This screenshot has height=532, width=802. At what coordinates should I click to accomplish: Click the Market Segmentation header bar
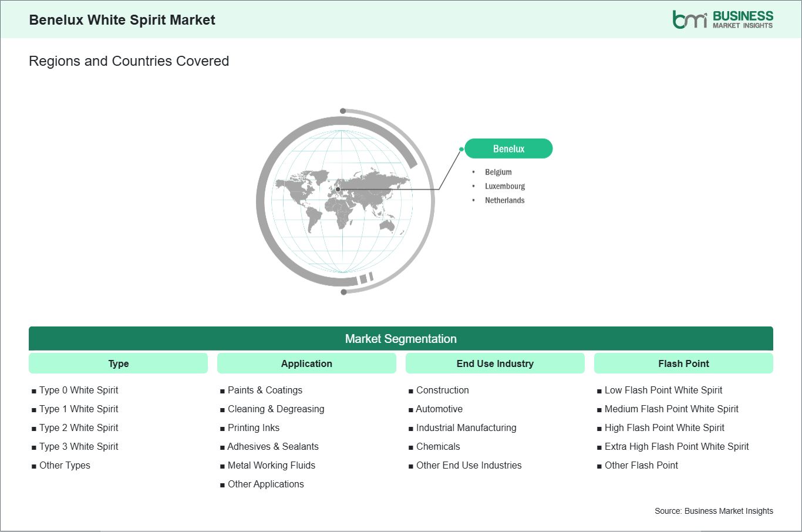point(401,339)
